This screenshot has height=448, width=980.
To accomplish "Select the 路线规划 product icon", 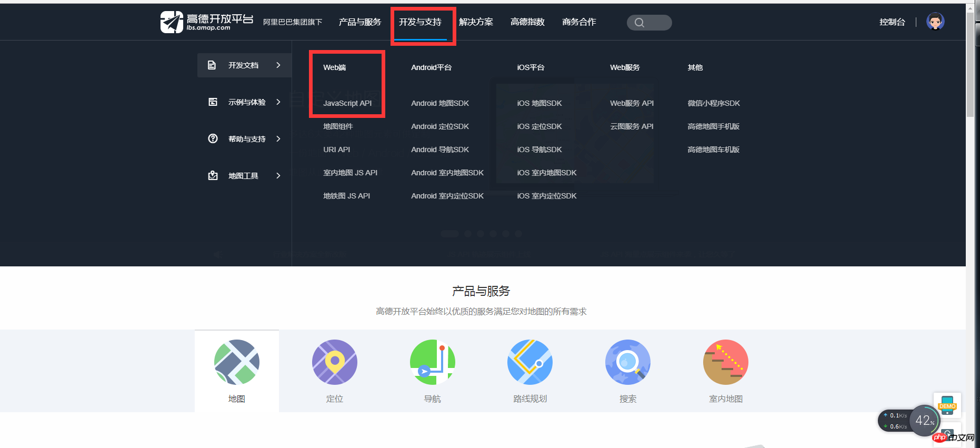I will 530,362.
